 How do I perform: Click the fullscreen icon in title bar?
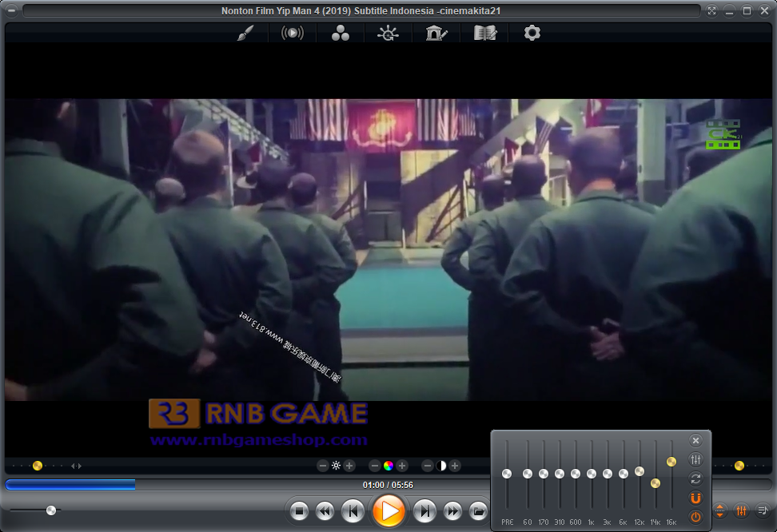pos(711,11)
